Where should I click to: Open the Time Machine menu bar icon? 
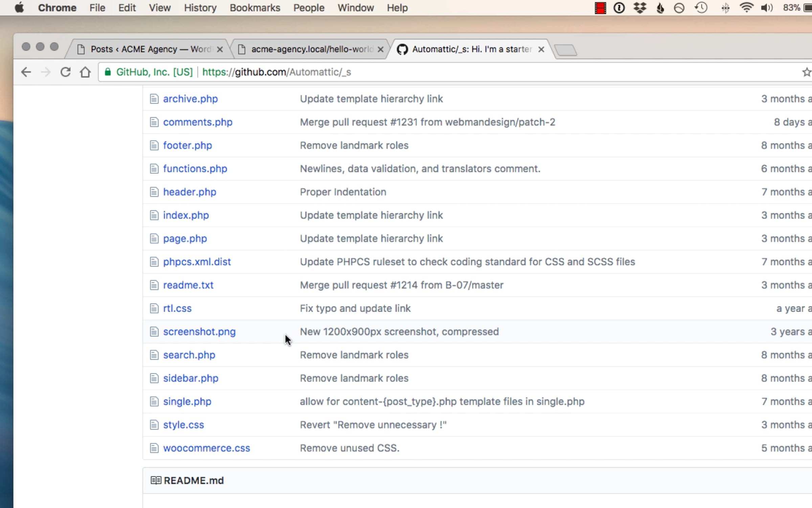click(x=701, y=8)
